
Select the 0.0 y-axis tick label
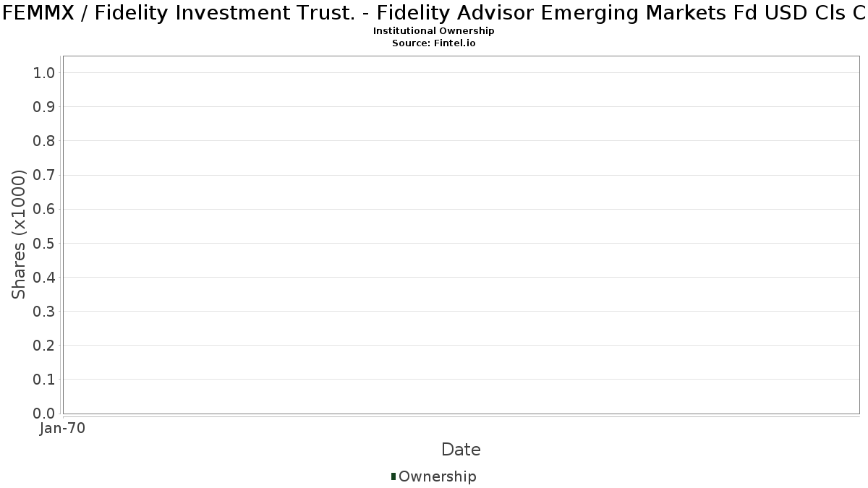[44, 414]
